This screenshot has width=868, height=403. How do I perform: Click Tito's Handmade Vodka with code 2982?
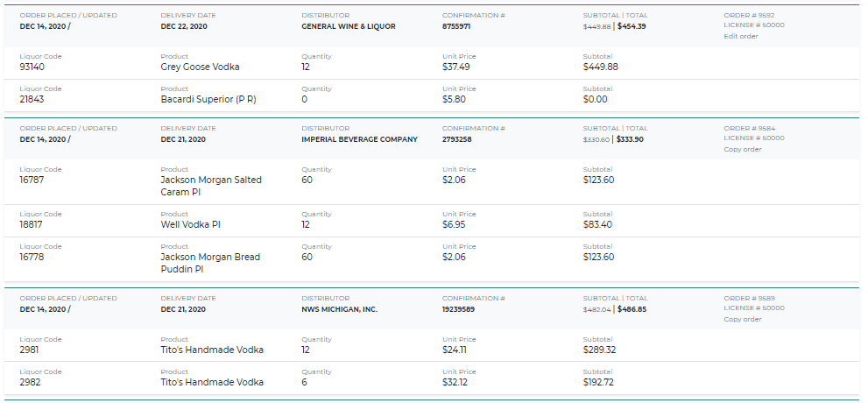click(212, 382)
